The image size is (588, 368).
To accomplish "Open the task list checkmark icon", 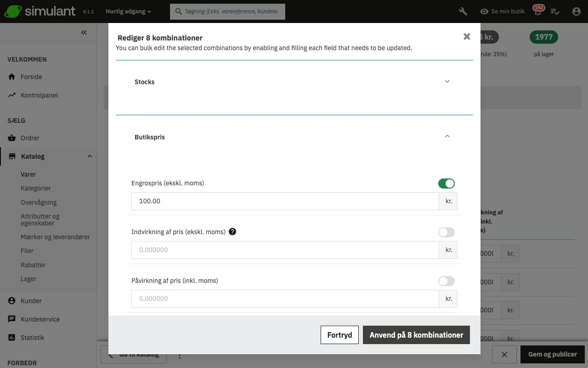I will [555, 11].
